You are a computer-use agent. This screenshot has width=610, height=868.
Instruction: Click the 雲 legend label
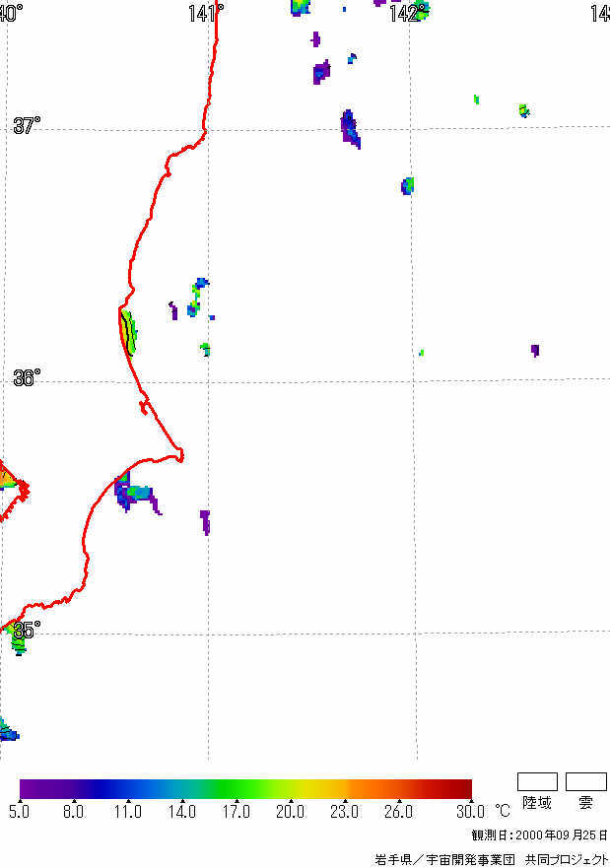point(585,802)
